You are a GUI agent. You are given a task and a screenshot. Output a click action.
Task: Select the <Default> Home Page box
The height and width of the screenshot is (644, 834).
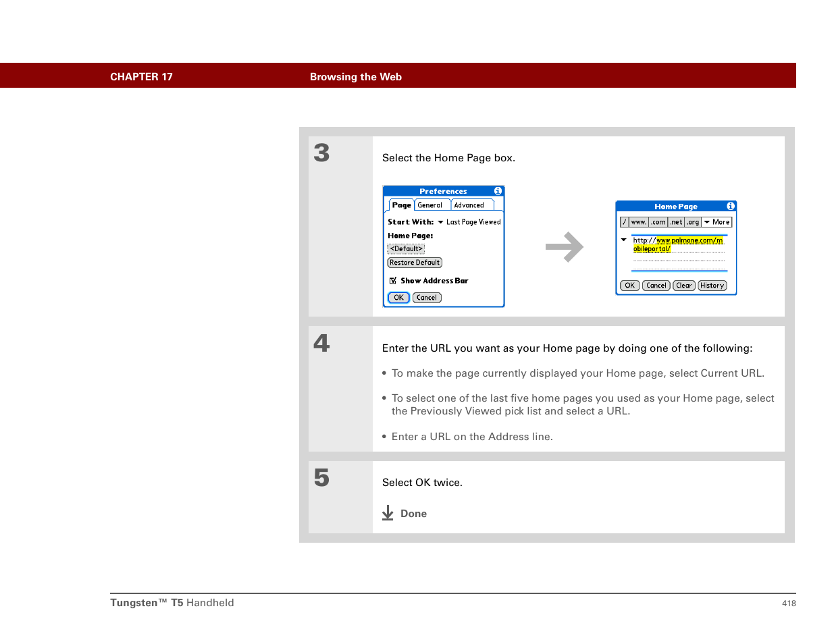coord(406,249)
